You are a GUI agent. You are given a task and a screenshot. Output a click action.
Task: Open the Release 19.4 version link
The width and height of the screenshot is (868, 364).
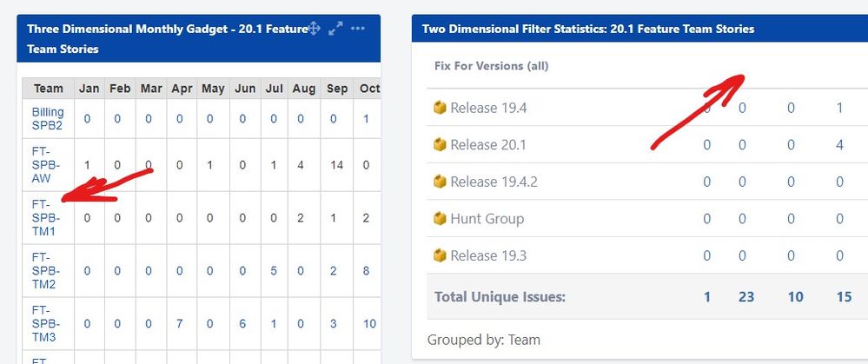[x=488, y=108]
